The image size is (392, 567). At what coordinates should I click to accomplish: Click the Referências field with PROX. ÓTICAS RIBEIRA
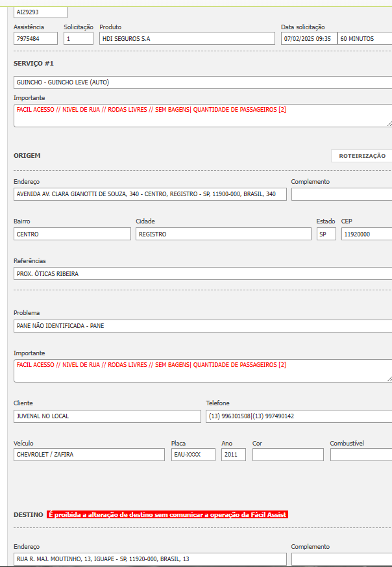pyautogui.click(x=201, y=273)
